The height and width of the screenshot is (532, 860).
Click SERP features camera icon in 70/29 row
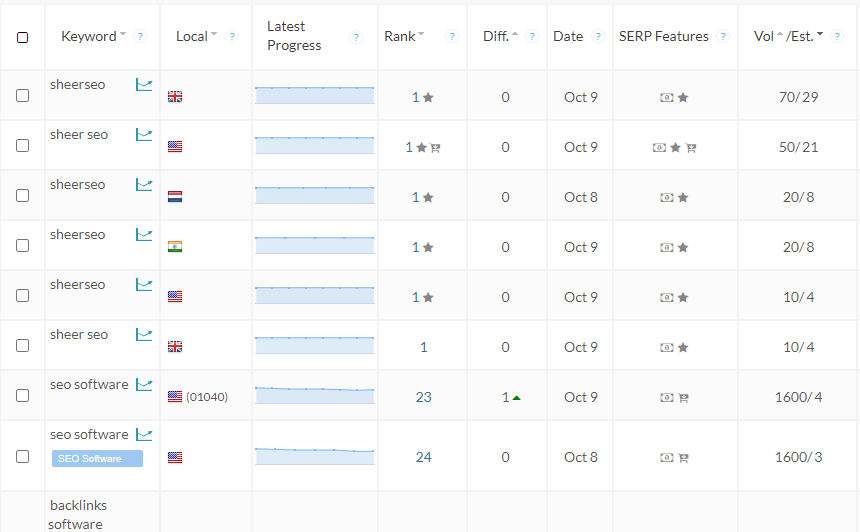[x=666, y=98]
